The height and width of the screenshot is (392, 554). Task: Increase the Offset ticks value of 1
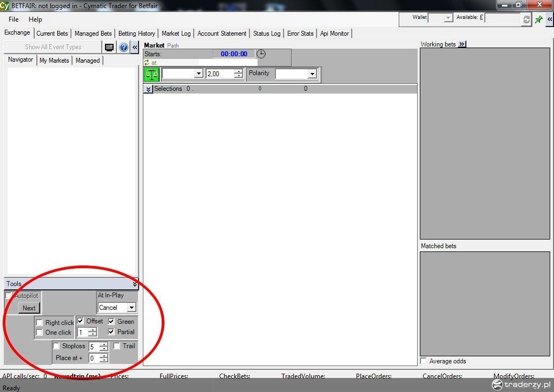click(x=92, y=330)
